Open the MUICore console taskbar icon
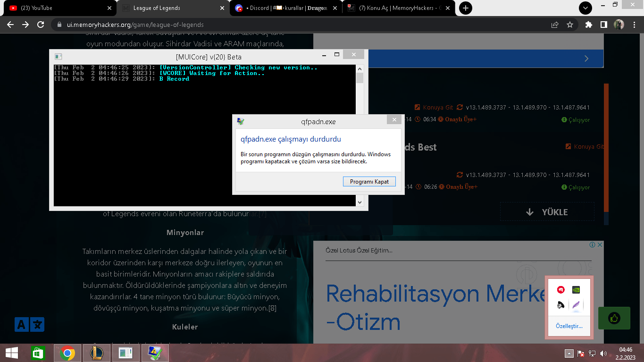 tap(126, 353)
